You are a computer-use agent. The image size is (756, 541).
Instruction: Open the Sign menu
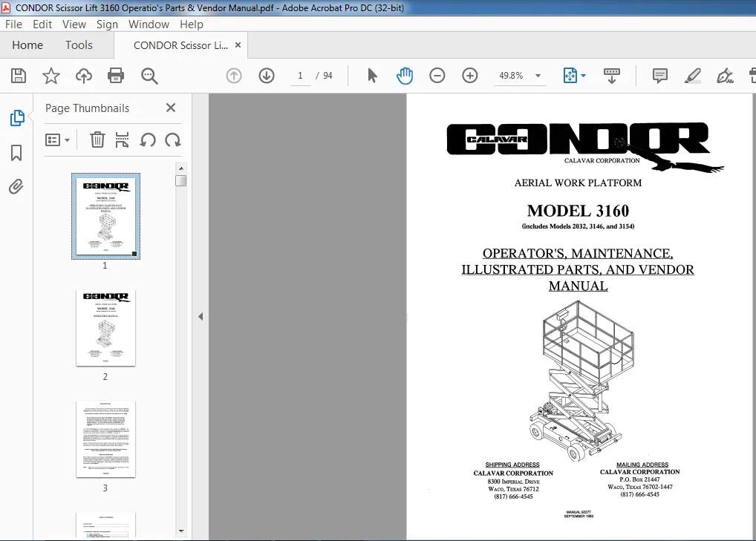[x=107, y=24]
